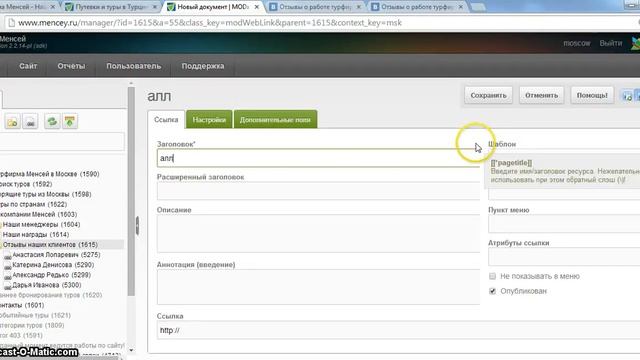Screen dimensions: 640x360
Task: Click the tree sort/upload arrow icon
Action: 70,122
